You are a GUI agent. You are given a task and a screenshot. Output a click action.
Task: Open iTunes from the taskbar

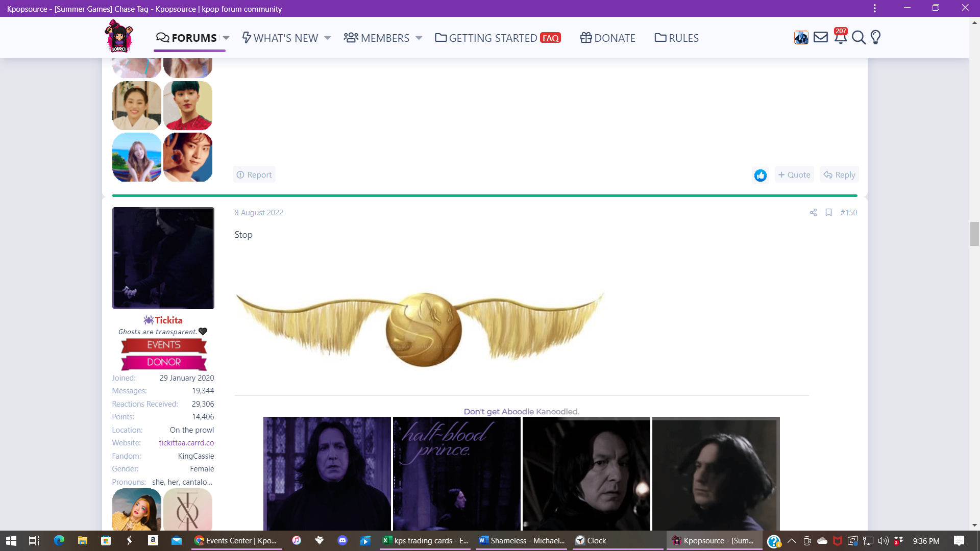click(x=297, y=540)
